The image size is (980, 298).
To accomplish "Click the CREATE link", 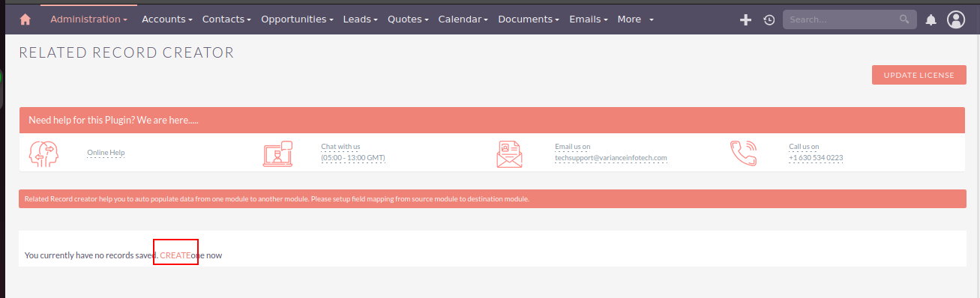I will tap(175, 255).
